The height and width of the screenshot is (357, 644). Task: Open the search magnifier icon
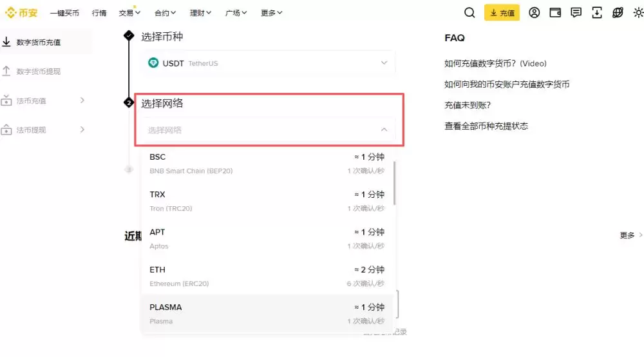pos(469,13)
